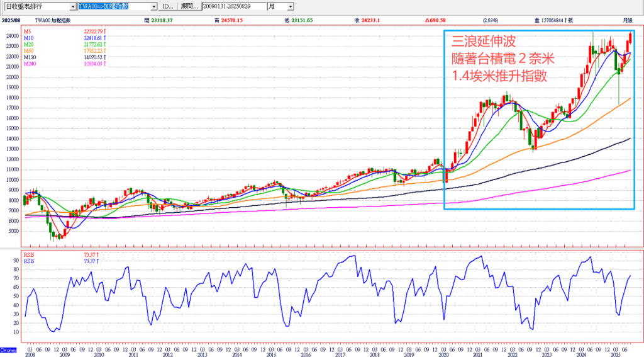The height and width of the screenshot is (357, 644).
Task: Select the green M20 moving average legend
Action: pyautogui.click(x=29, y=44)
